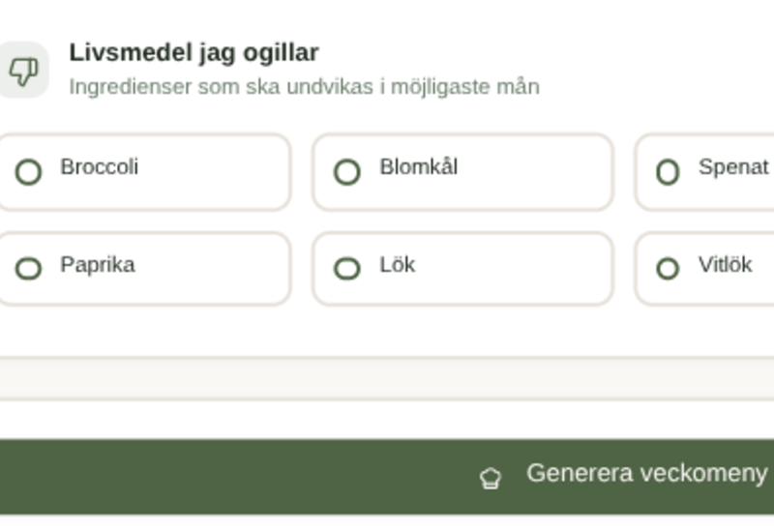This screenshot has height=532, width=774.
Task: Mark the Spenat circle indicator
Action: 668,172
